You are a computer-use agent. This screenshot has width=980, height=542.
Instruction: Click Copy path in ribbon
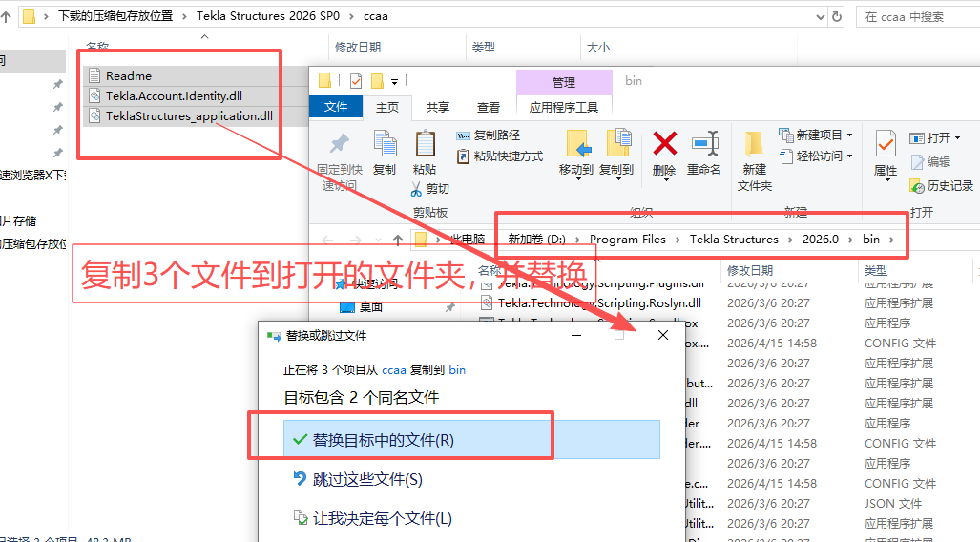[489, 135]
